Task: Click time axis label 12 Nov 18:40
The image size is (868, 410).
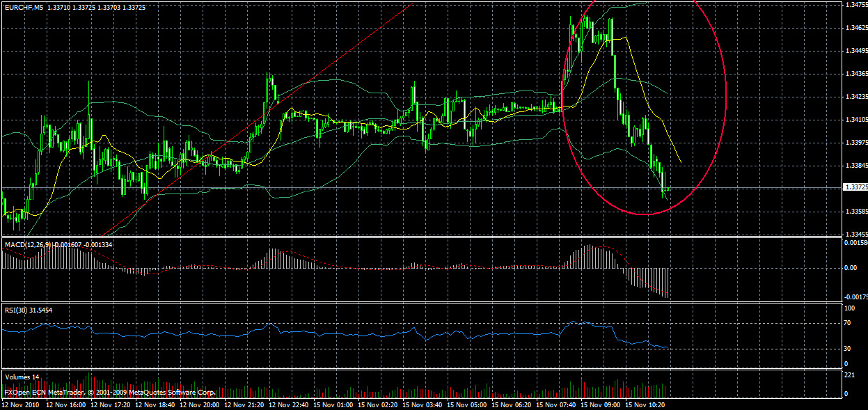Action: [x=156, y=404]
